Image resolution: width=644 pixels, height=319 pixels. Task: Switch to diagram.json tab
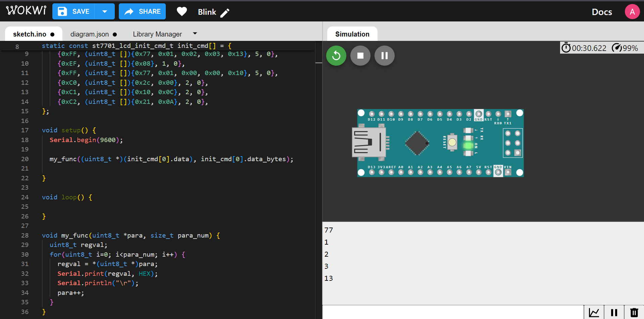(90, 34)
